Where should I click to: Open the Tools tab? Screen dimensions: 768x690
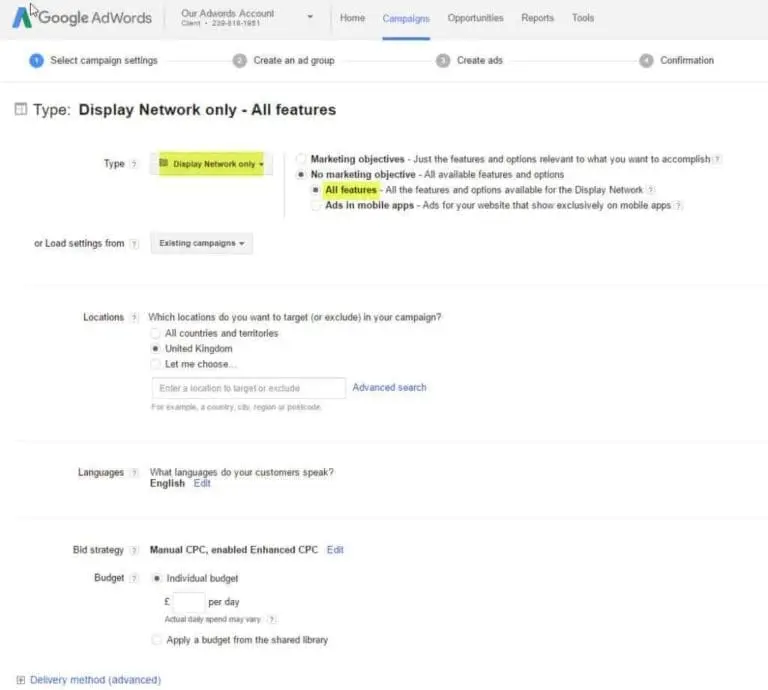(583, 18)
